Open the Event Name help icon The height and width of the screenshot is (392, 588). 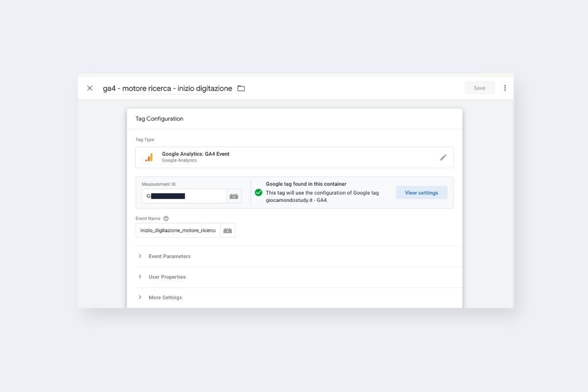[x=166, y=219]
